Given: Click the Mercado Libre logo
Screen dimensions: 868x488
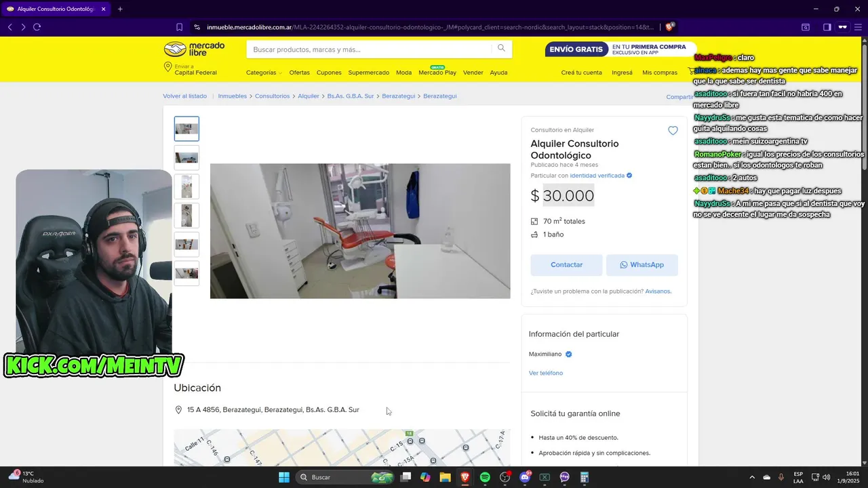Looking at the screenshot, I should [x=194, y=49].
